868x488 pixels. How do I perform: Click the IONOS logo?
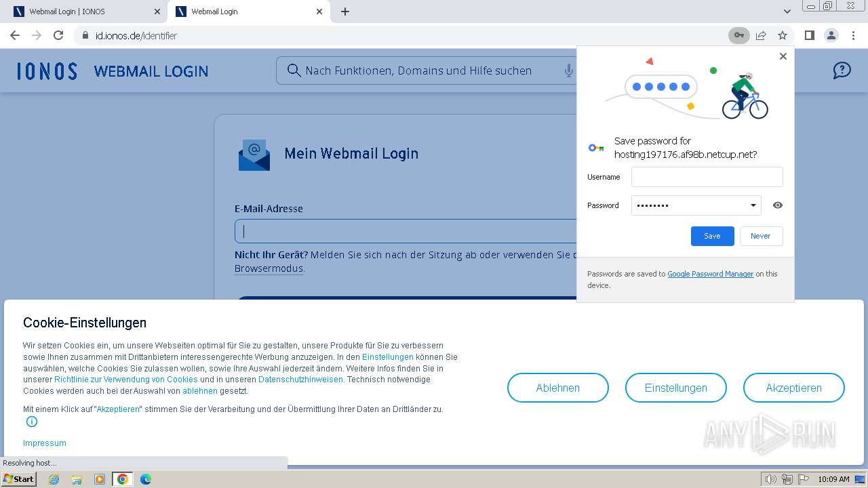(x=47, y=71)
